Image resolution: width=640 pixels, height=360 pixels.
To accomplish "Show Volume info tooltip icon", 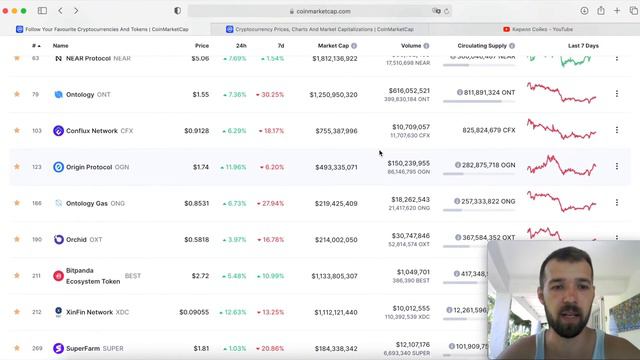I will pos(426,46).
